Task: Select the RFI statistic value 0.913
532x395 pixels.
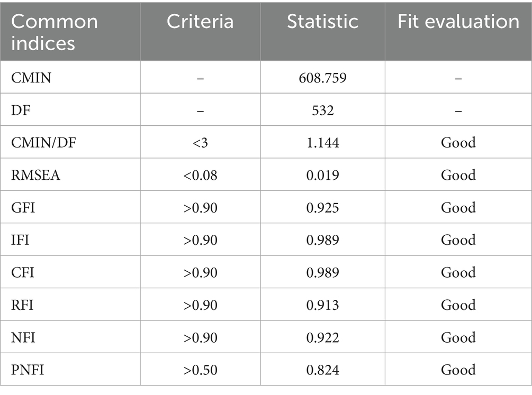Action: [322, 305]
